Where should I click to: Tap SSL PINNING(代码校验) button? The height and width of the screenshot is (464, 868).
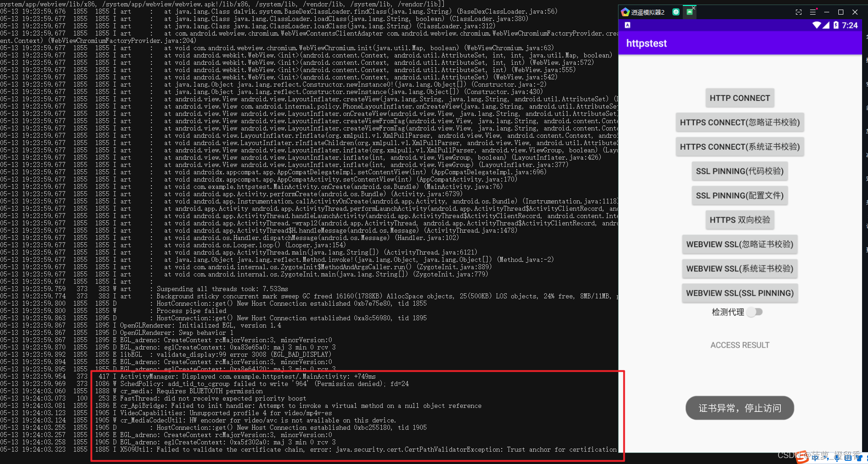(x=740, y=171)
